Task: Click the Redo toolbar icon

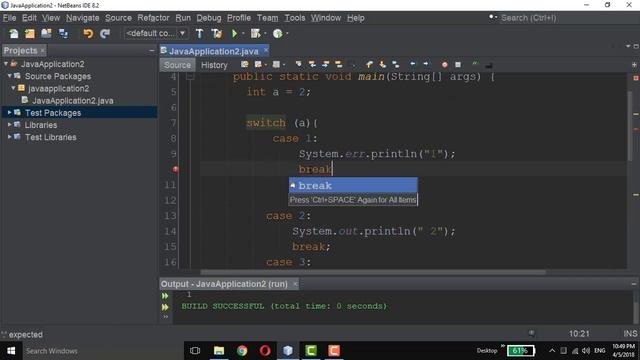Action: click(x=105, y=33)
